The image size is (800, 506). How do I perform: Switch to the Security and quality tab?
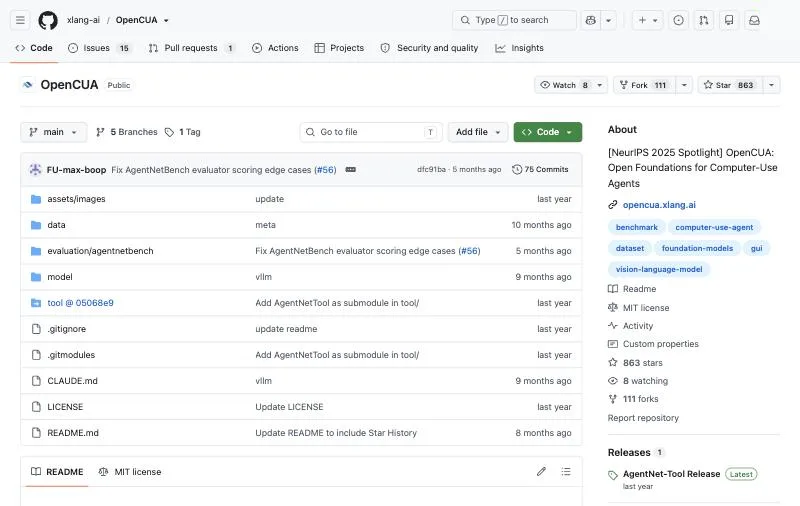click(x=430, y=48)
